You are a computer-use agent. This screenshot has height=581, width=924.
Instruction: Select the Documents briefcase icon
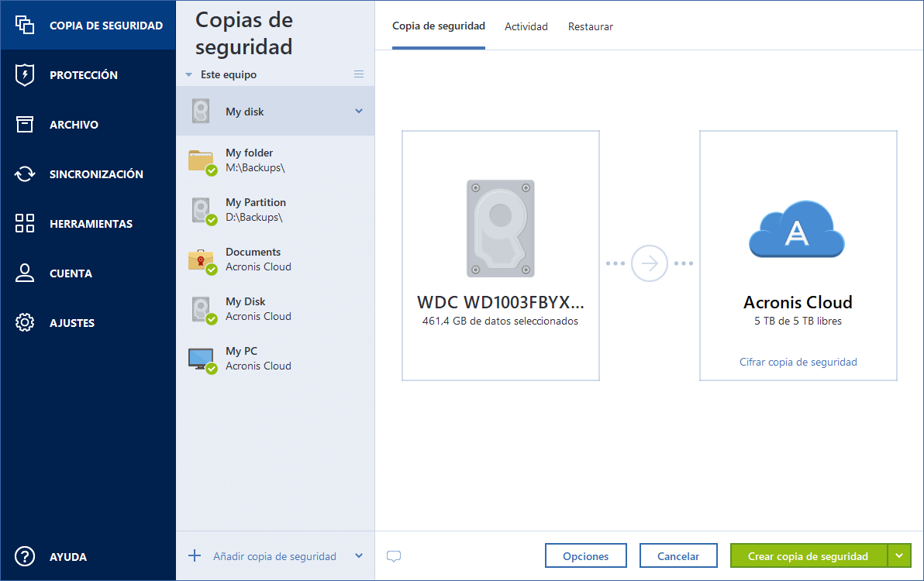(x=202, y=261)
